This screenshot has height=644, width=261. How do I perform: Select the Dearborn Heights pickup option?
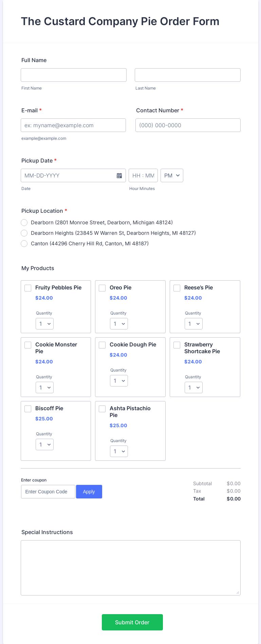coord(24,233)
